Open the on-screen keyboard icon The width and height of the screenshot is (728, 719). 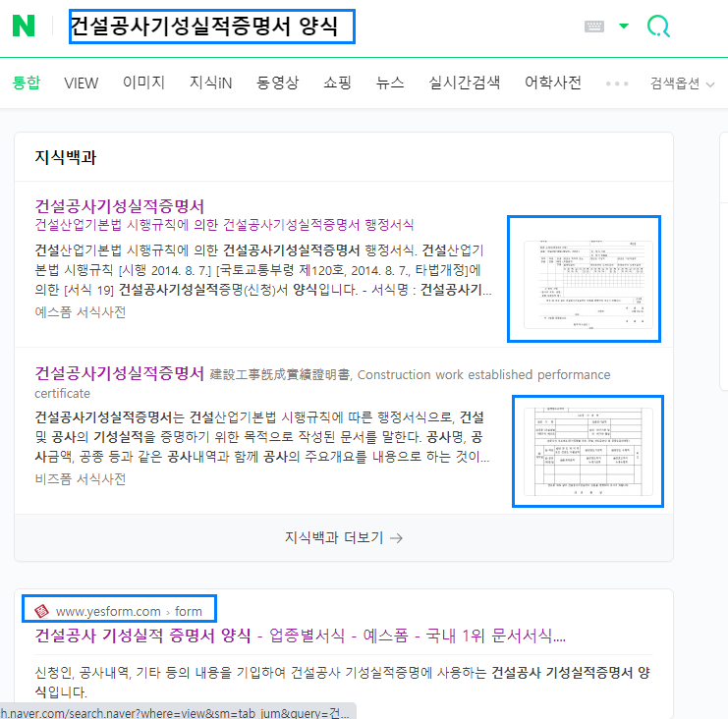[593, 27]
